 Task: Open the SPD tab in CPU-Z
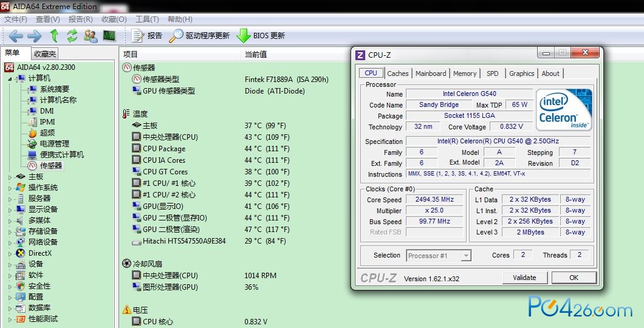pyautogui.click(x=493, y=73)
